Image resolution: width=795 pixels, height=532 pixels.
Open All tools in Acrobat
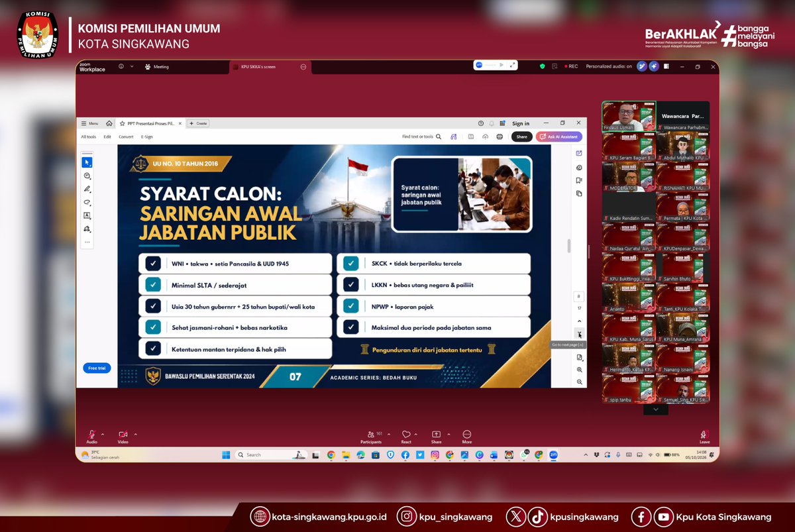(88, 136)
